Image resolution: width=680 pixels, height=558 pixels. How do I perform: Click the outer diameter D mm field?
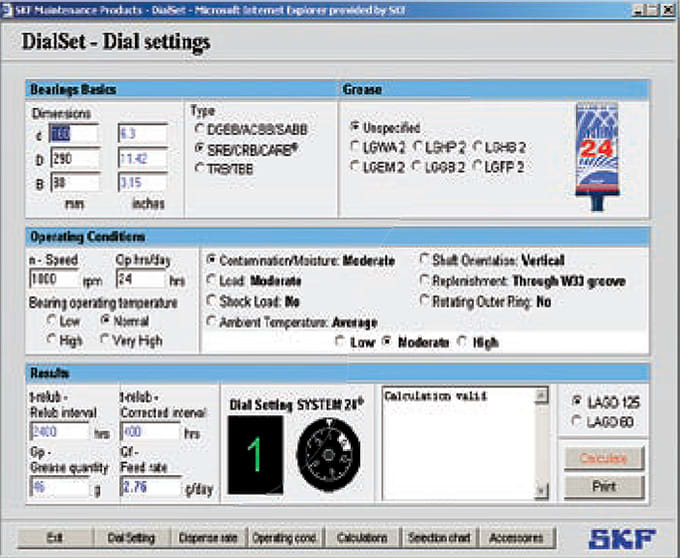(75, 159)
